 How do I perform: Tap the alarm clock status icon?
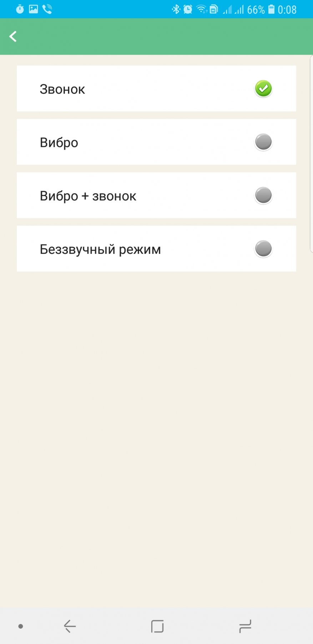(188, 9)
